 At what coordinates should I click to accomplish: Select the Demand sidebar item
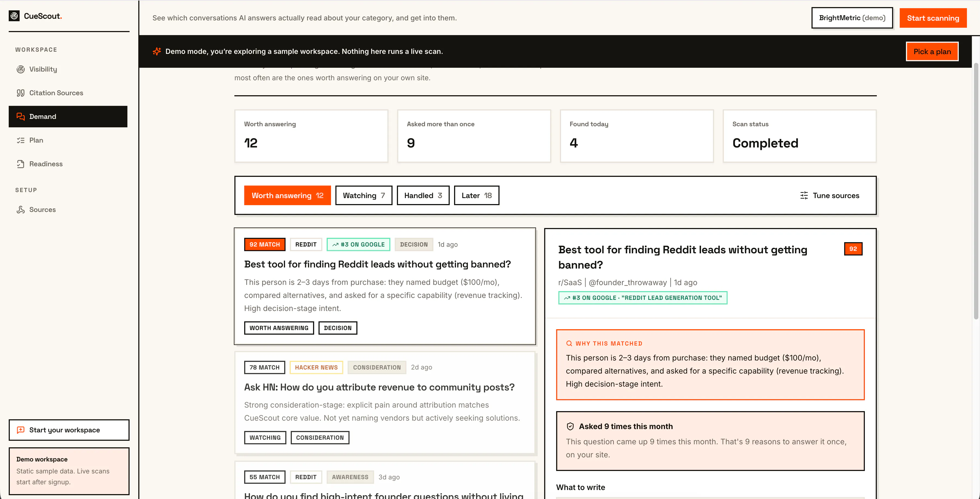[68, 116]
